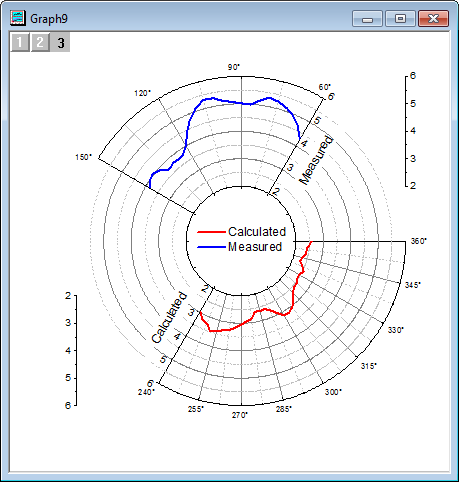Click the 255° angular tick label
This screenshot has width=459, height=482.
click(x=196, y=409)
